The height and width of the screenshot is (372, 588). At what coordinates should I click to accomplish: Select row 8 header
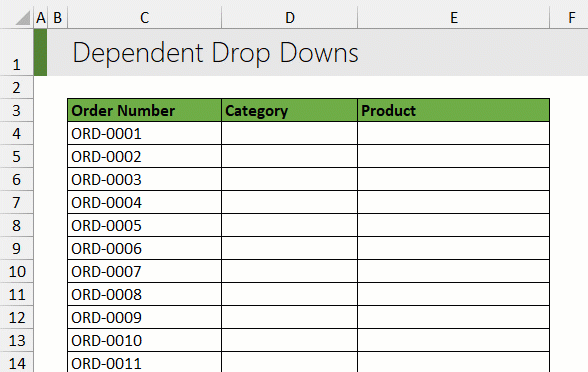[x=16, y=225]
